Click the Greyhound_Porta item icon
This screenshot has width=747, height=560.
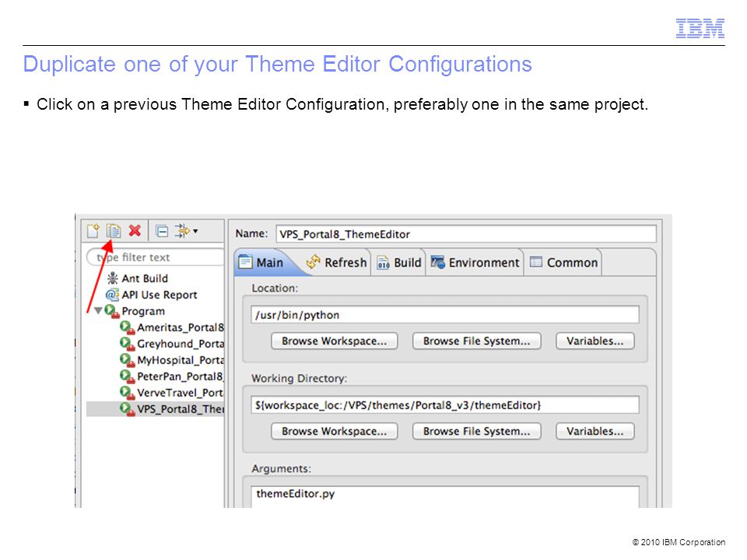(127, 344)
